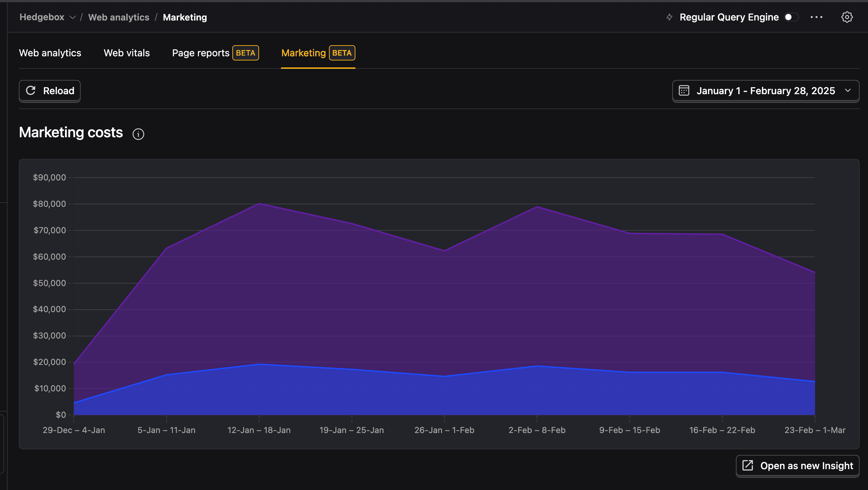This screenshot has width=868, height=490.
Task: Click the Hedgebox breadcrumb
Action: pos(42,17)
